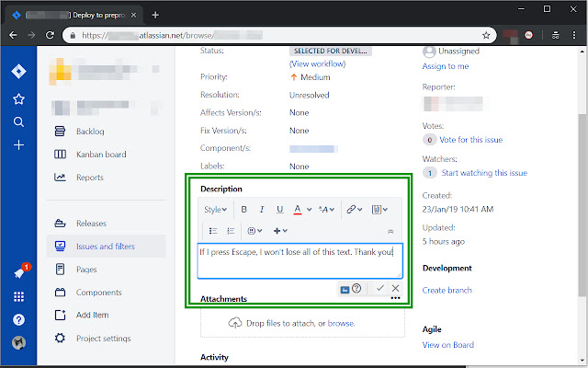Bookmark page with the star icon
588x368 pixels.
tap(486, 35)
